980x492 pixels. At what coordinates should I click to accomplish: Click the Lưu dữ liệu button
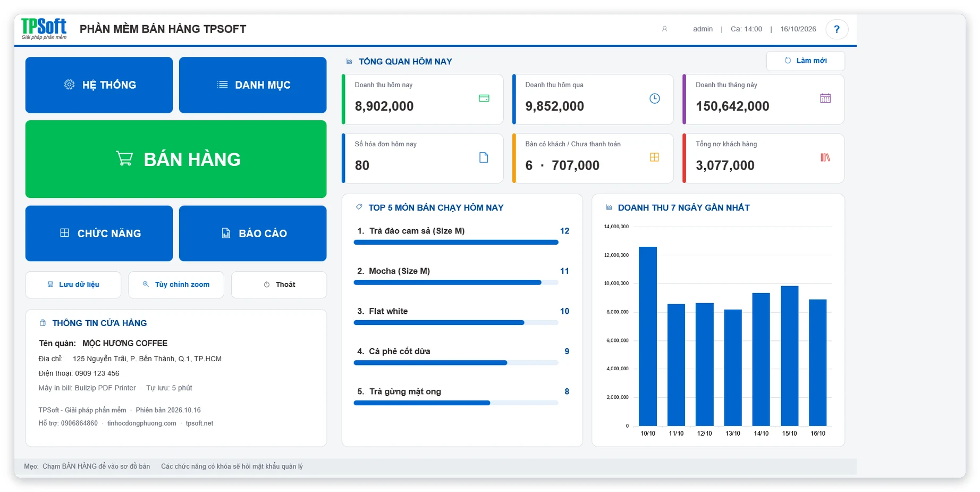[x=73, y=285]
